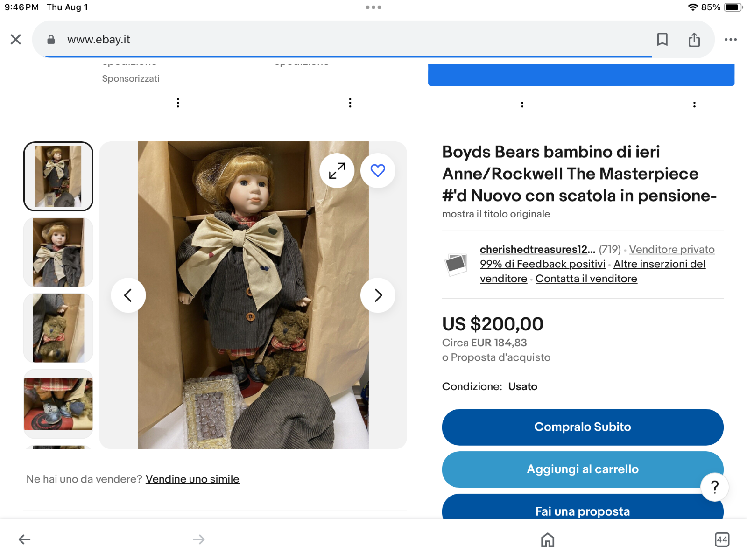Open options menu for fourth sponsored item
This screenshot has width=747, height=560.
click(694, 105)
